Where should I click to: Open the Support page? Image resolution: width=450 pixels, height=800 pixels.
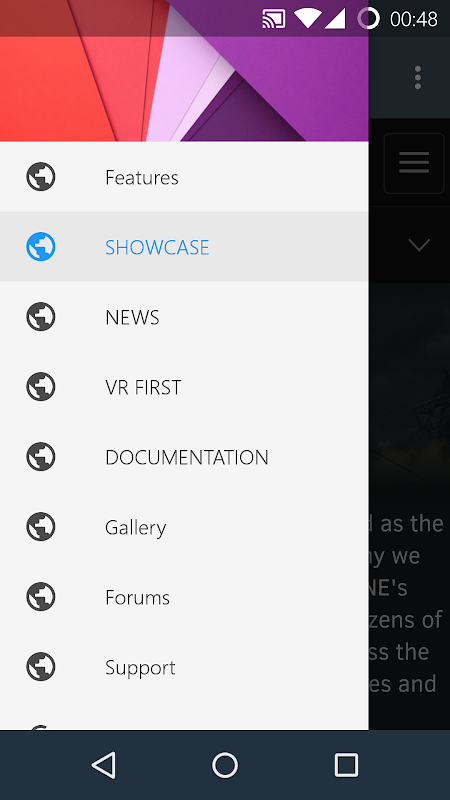coord(184,666)
